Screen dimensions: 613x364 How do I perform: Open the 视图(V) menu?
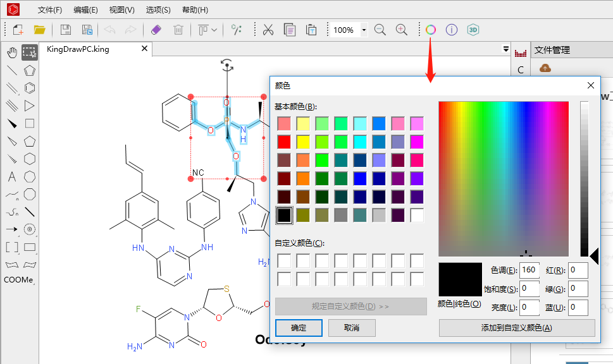pyautogui.click(x=121, y=10)
